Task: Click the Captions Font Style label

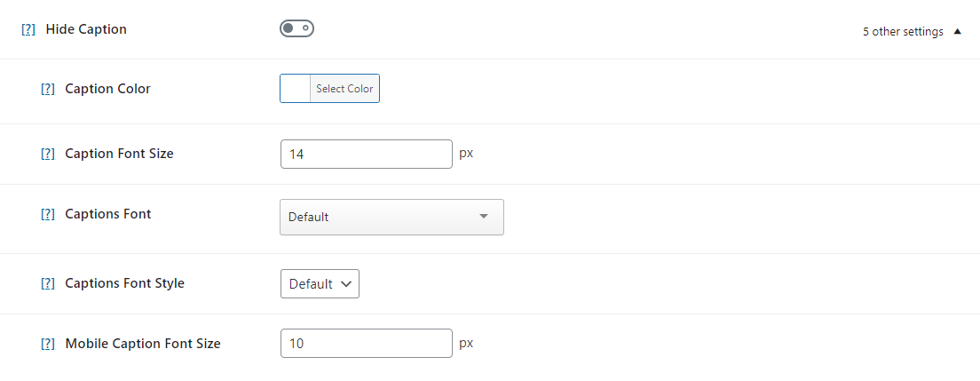Action: click(124, 283)
